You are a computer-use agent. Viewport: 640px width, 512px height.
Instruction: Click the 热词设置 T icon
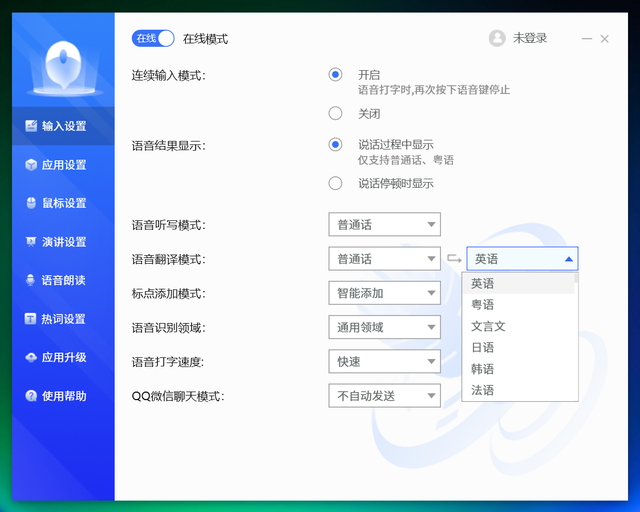click(x=31, y=318)
